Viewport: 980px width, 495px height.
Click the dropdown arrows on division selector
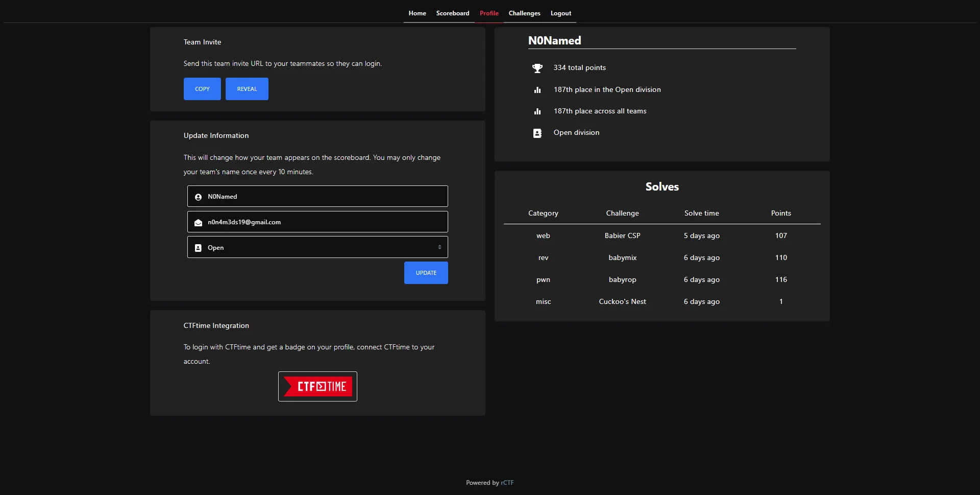coord(439,247)
